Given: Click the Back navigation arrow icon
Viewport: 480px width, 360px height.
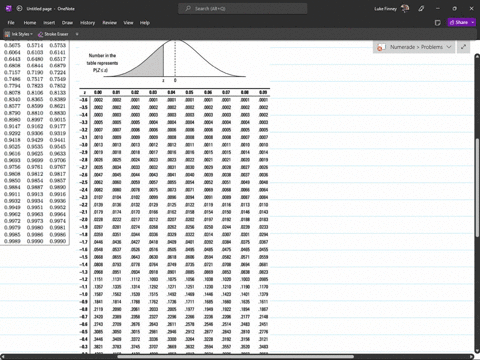Looking at the screenshot, I should (x=19, y=9).
